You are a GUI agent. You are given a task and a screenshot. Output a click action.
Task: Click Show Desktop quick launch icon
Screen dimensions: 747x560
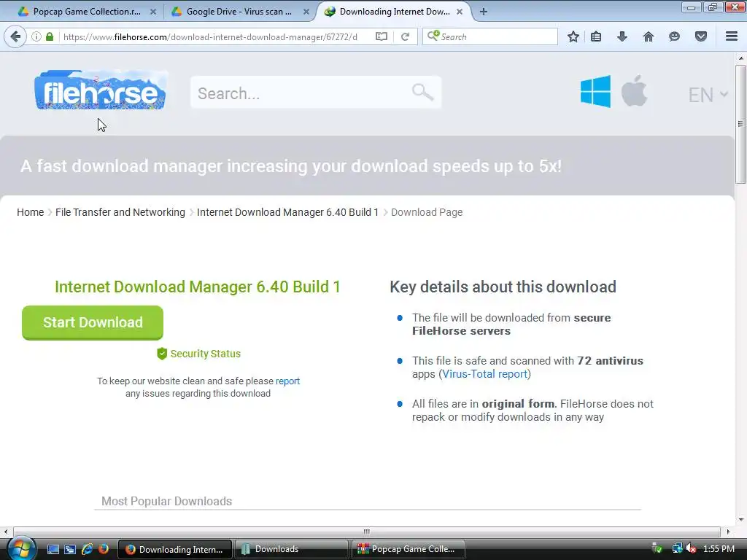pos(53,549)
